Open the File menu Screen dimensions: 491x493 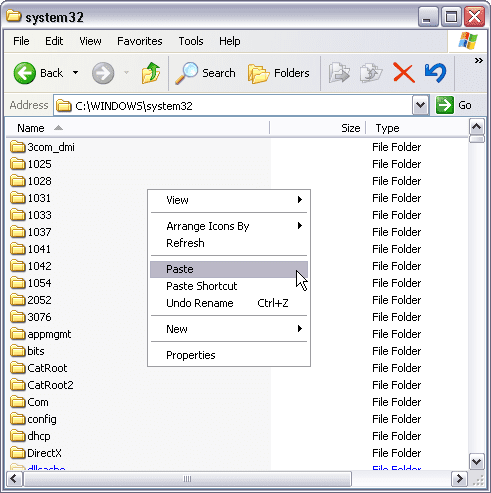(x=21, y=41)
